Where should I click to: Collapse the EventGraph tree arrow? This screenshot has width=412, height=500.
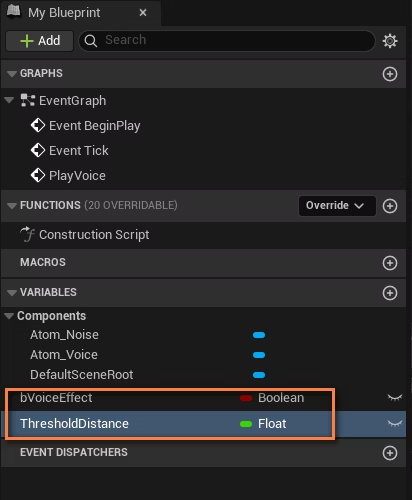coord(9,100)
